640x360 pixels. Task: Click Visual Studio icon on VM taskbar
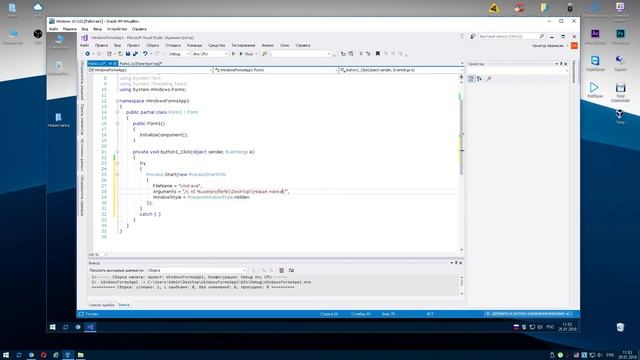point(91,327)
